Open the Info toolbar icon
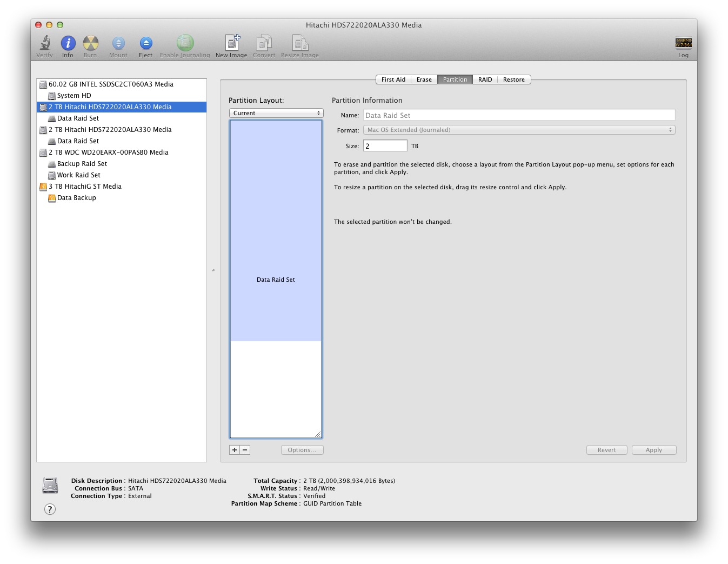This screenshot has height=564, width=728. tap(68, 43)
